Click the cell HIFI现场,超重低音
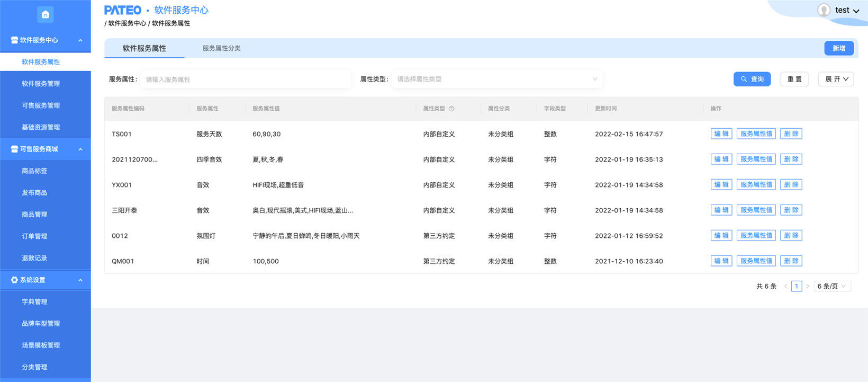The height and width of the screenshot is (382, 868). point(278,185)
